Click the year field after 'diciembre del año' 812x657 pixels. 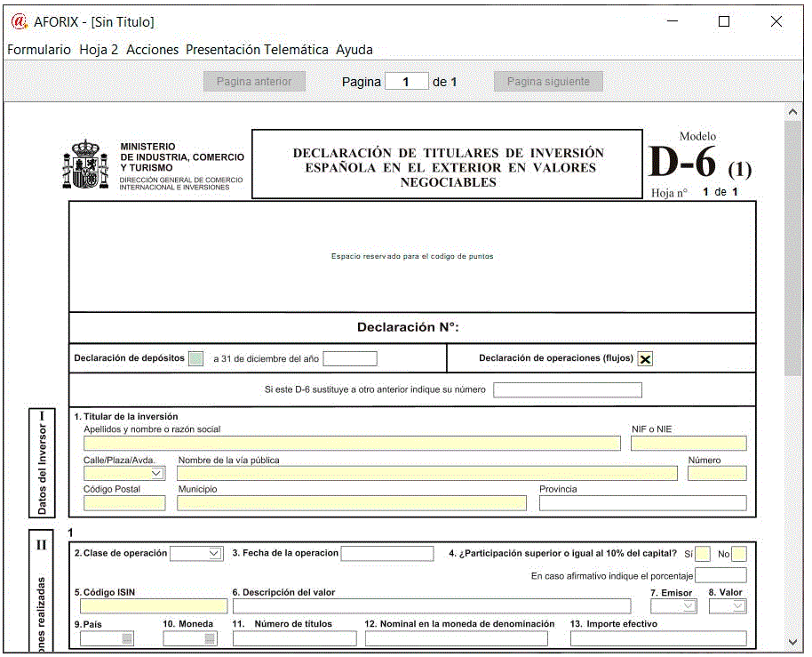[x=350, y=358]
